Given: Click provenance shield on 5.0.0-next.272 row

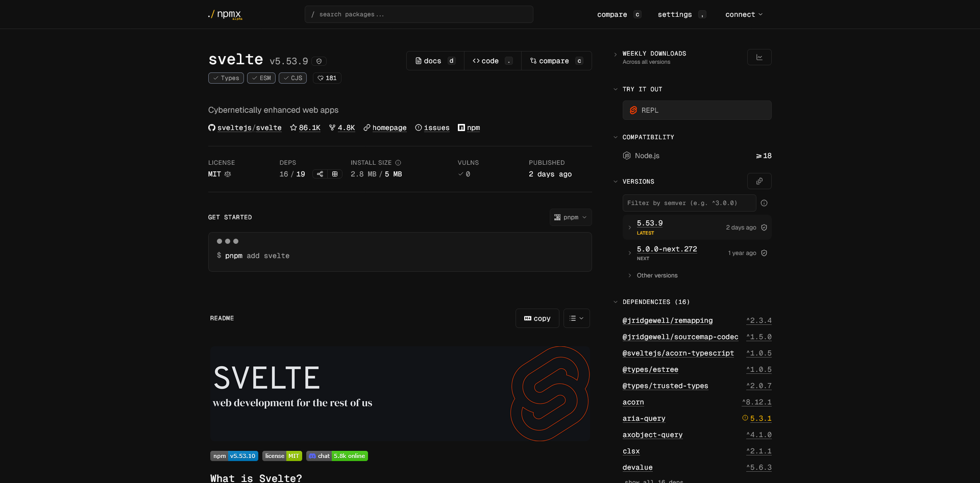Looking at the screenshot, I should coord(764,253).
